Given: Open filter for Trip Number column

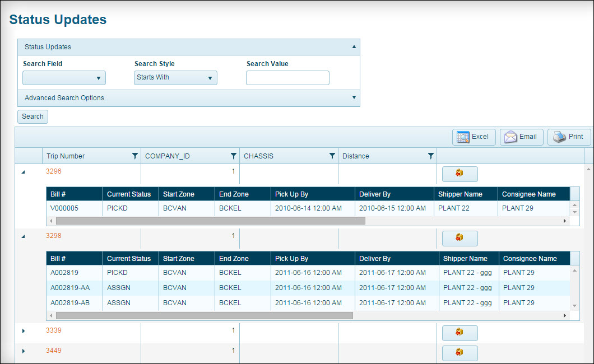Looking at the screenshot, I should click(134, 156).
